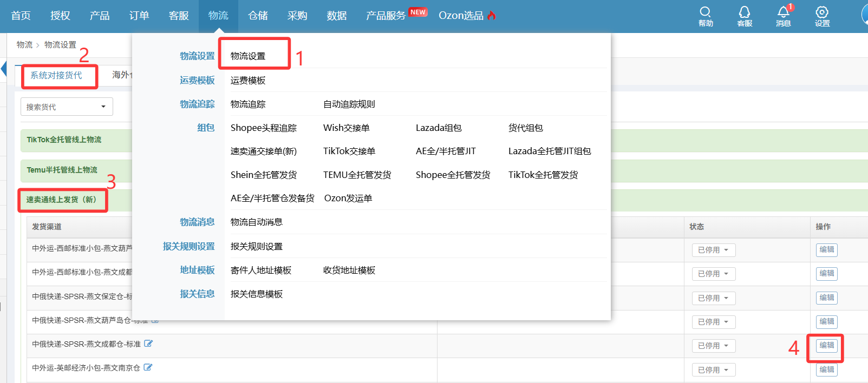
Task: Open the 采购 menu
Action: pyautogui.click(x=297, y=16)
